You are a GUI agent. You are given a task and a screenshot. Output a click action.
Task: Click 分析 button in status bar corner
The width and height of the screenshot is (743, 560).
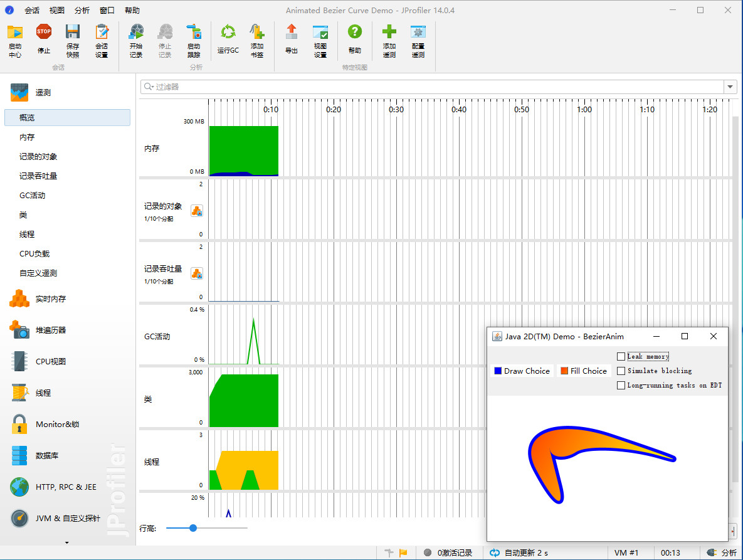click(722, 552)
